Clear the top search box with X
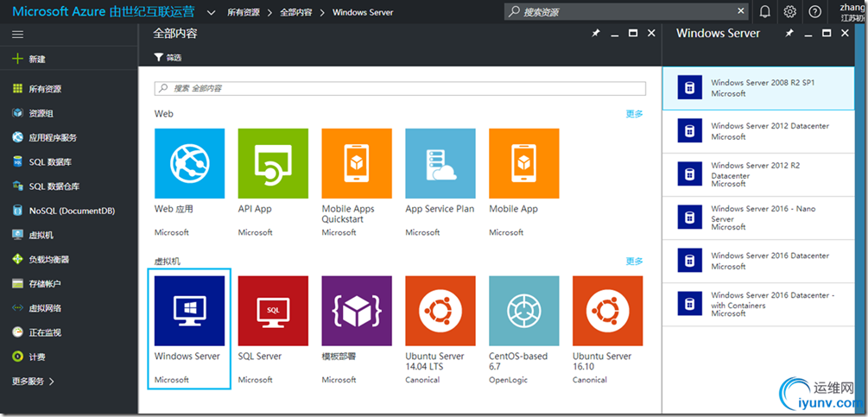The width and height of the screenshot is (868, 417). (x=741, y=10)
